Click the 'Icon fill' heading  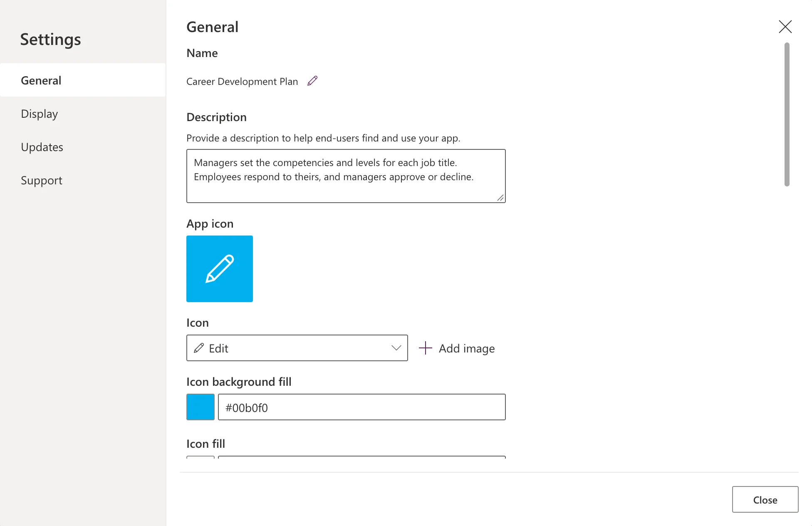point(205,444)
